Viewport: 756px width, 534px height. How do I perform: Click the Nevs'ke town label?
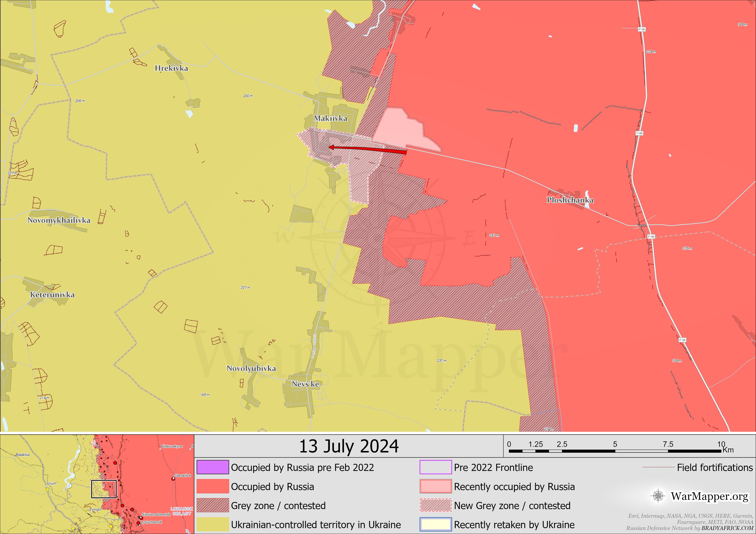(305, 384)
